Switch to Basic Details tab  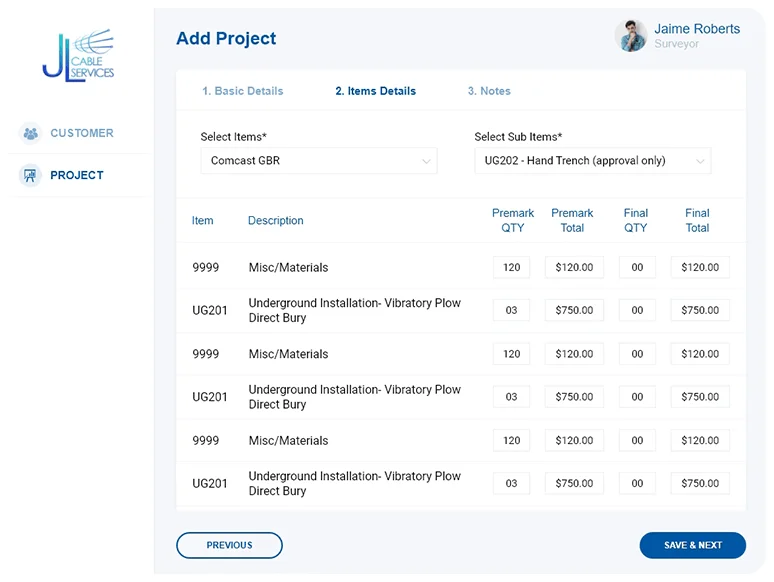(242, 91)
